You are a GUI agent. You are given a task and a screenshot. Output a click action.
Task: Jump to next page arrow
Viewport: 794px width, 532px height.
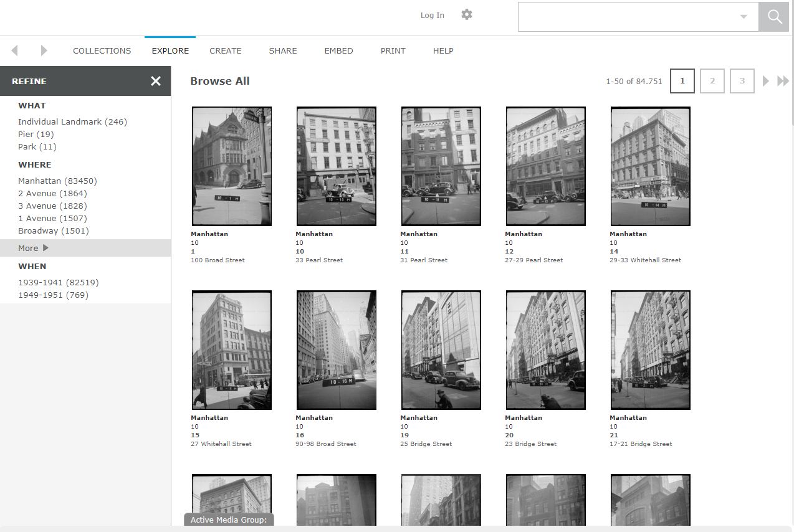click(x=766, y=81)
